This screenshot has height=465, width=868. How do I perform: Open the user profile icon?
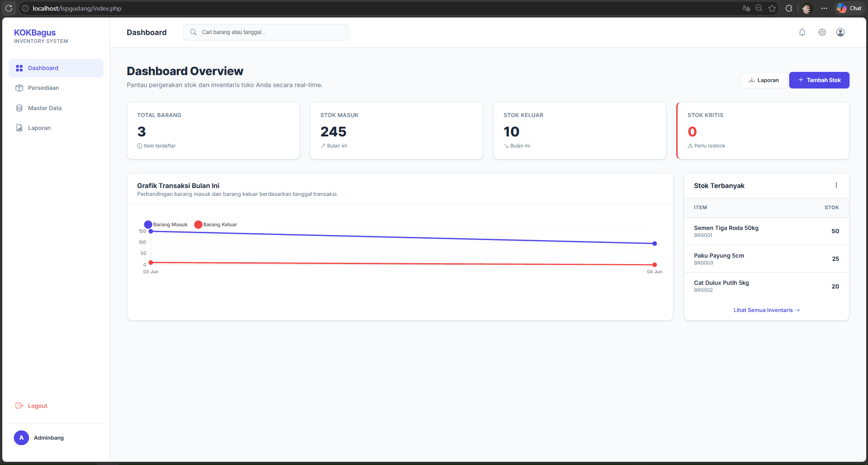point(840,32)
